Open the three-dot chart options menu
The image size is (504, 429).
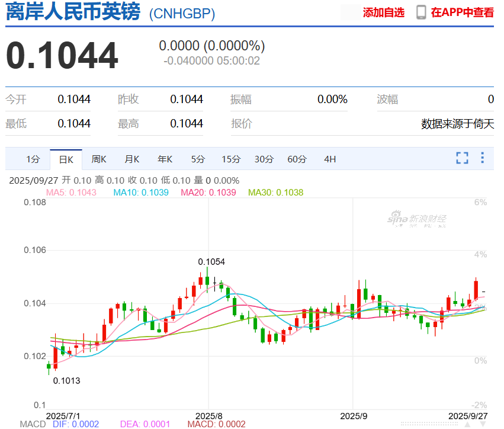482,159
